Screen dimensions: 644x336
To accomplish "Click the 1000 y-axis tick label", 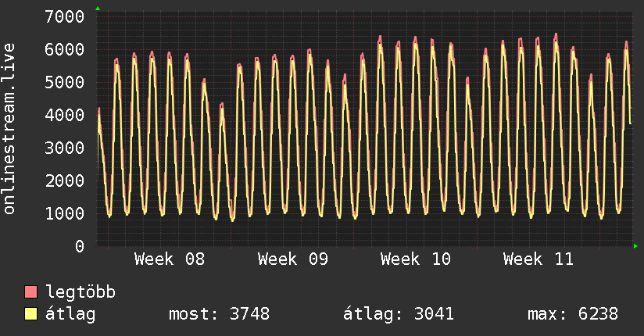I will click(65, 213).
